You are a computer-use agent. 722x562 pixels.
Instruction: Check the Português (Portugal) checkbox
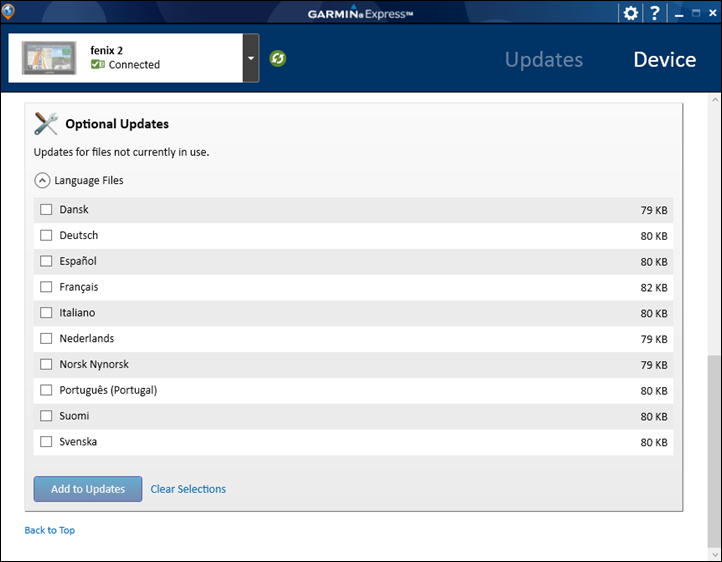46,390
